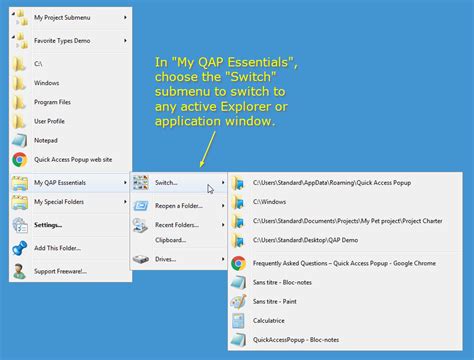Select Reopen a Folder... label
474x360 pixels.
pos(179,206)
